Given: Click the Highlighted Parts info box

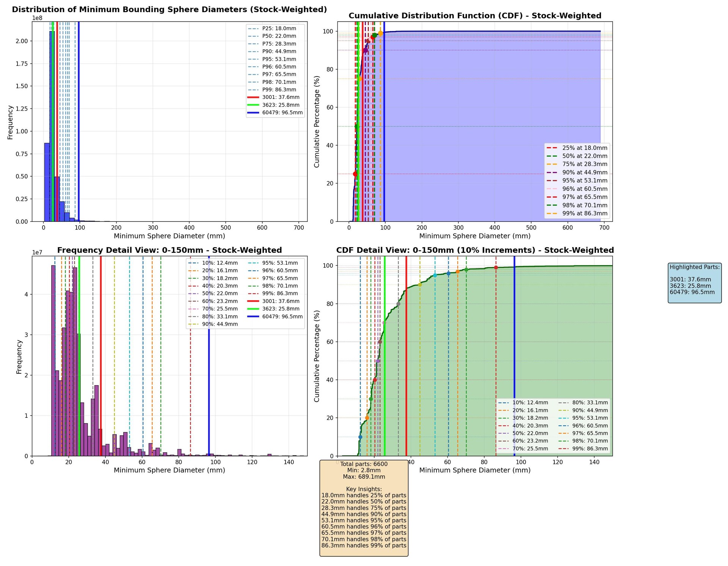Looking at the screenshot, I should point(694,283).
